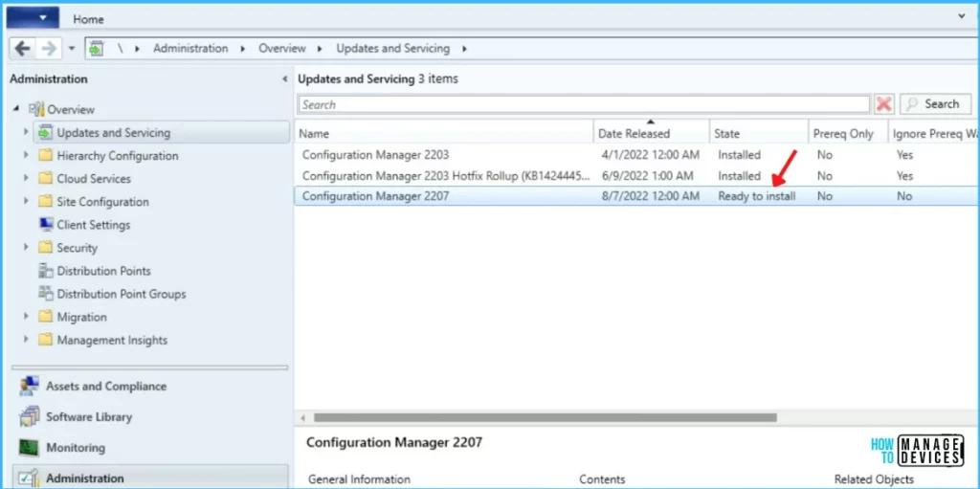Select Updates and Servicing tree item

pos(161,133)
